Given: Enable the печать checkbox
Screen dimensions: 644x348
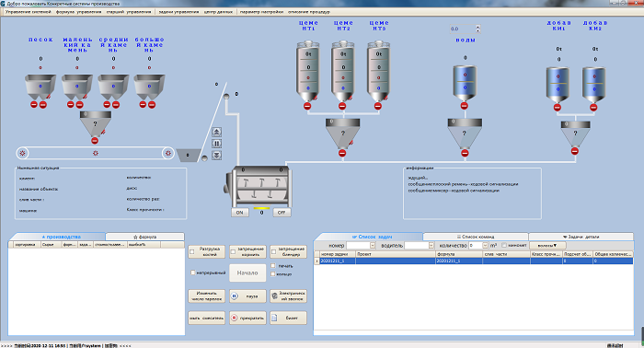Looking at the screenshot, I should coord(273,266).
